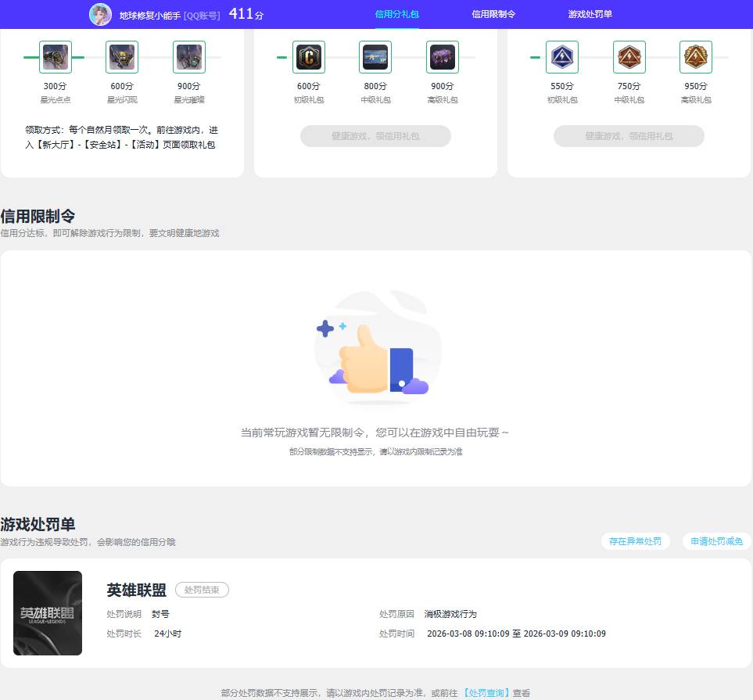Viewport: 753px width, 700px height.
Task: Click the 900分 高级礼包 purple chest icon
Action: (x=443, y=57)
